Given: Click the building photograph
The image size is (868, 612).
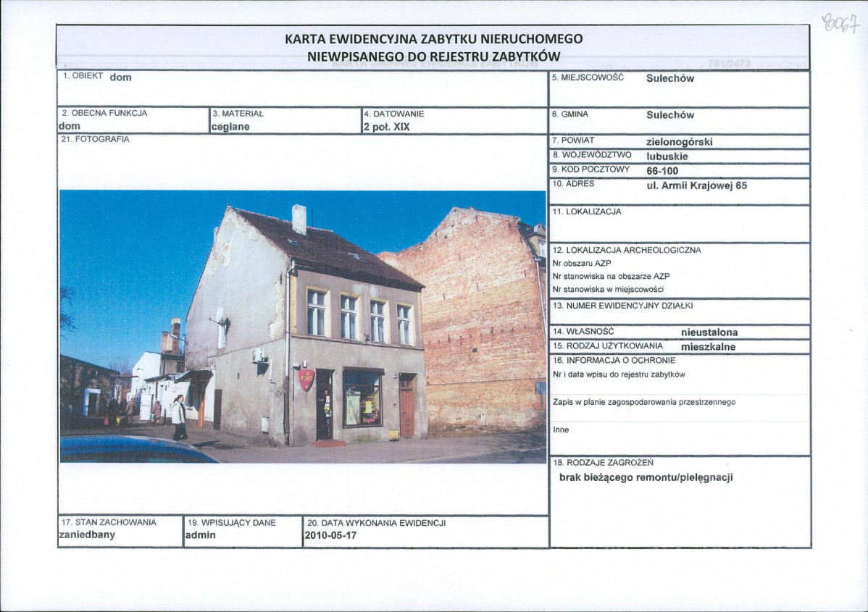Looking at the screenshot, I should coord(303,326).
